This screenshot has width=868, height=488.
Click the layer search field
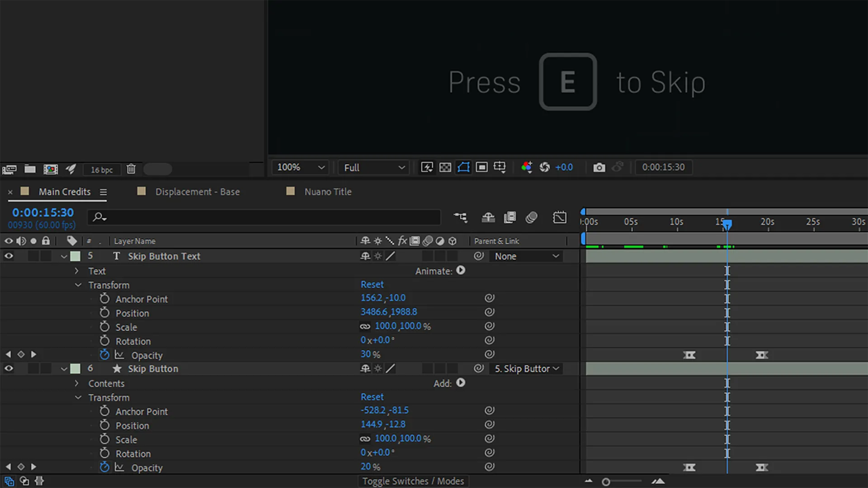264,217
